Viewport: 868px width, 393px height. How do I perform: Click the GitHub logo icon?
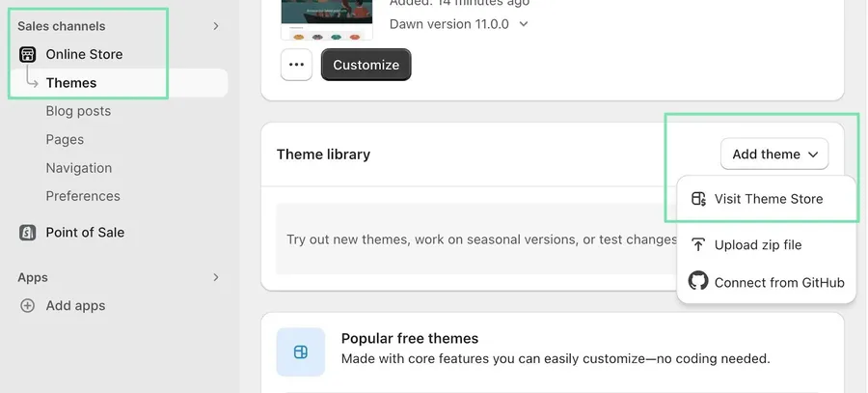pyautogui.click(x=698, y=280)
